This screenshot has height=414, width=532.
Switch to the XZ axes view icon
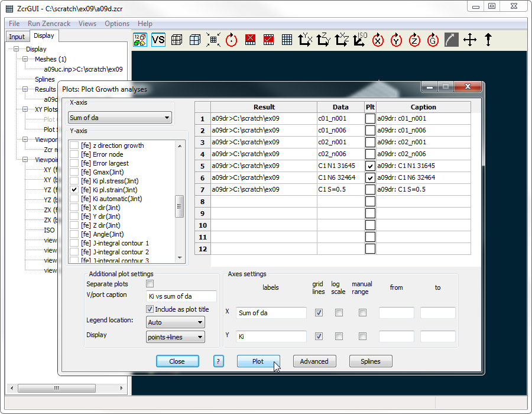coord(342,40)
